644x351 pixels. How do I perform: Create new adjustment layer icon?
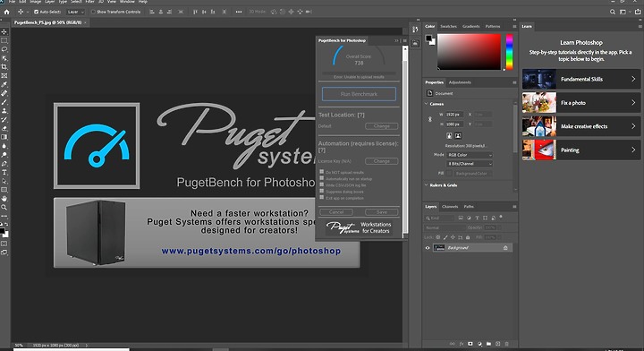[x=479, y=344]
